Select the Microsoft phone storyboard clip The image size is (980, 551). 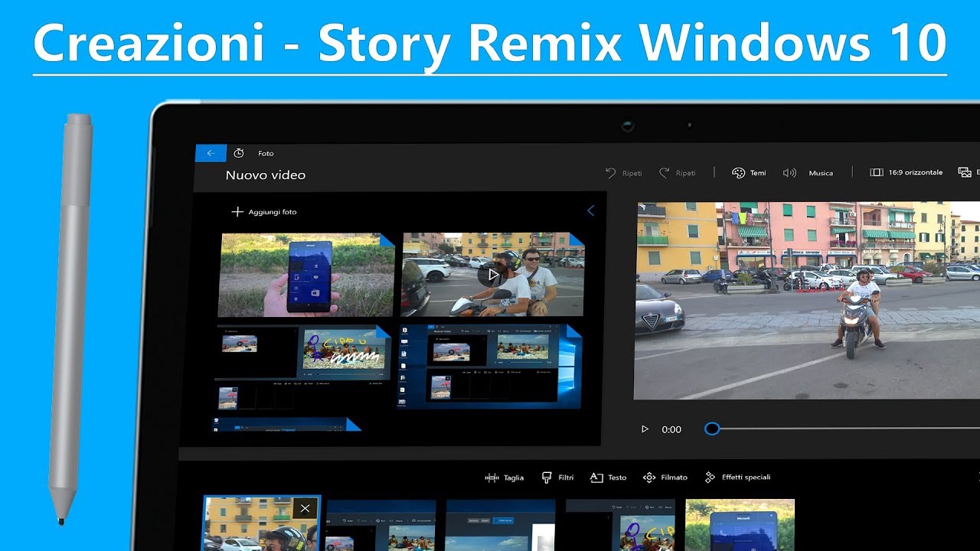[740, 525]
